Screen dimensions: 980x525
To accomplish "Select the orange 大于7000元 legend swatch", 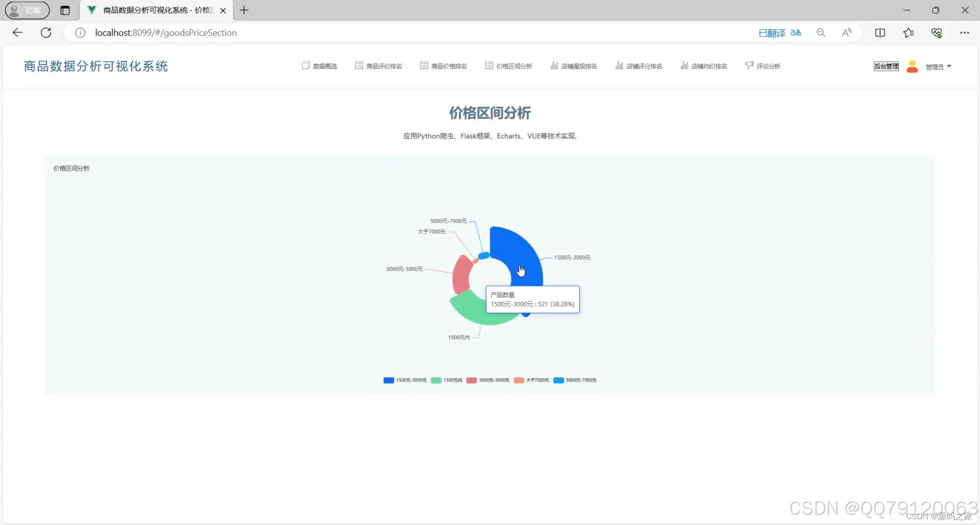I will pos(519,380).
